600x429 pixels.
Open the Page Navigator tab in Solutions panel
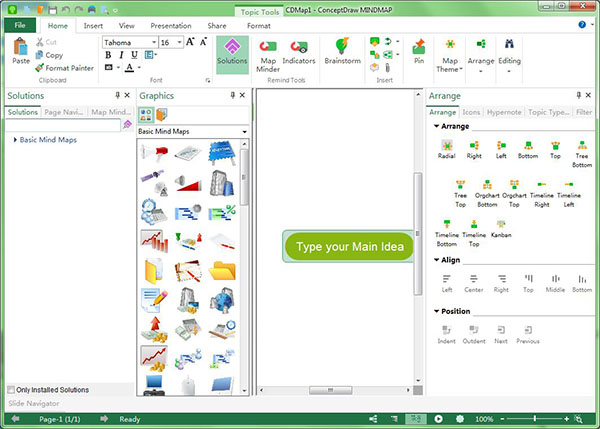[x=64, y=112]
